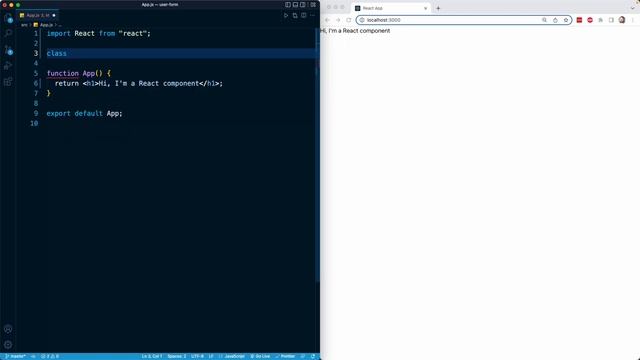Click Synchronize Changes icon next to master
This screenshot has width=640, height=360.
coord(33,356)
